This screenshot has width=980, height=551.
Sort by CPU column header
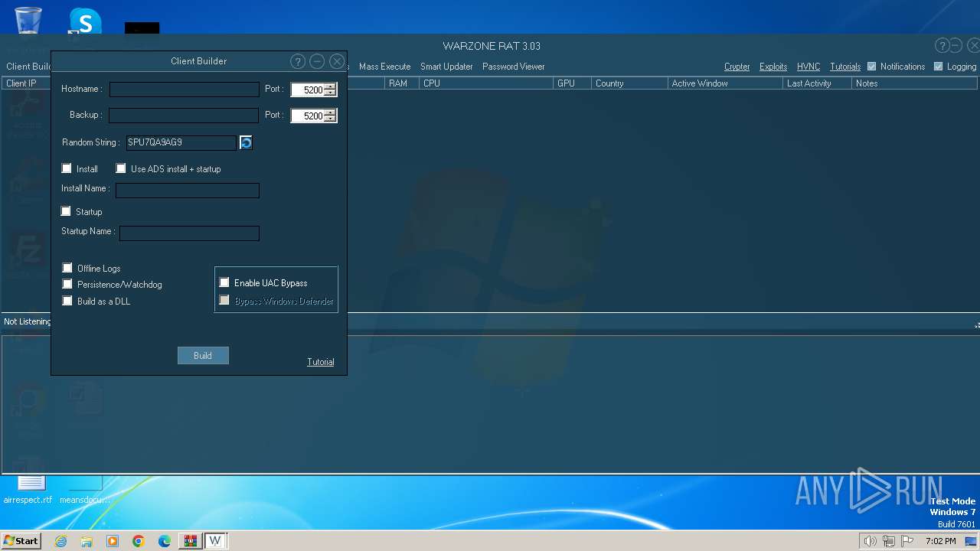point(486,83)
